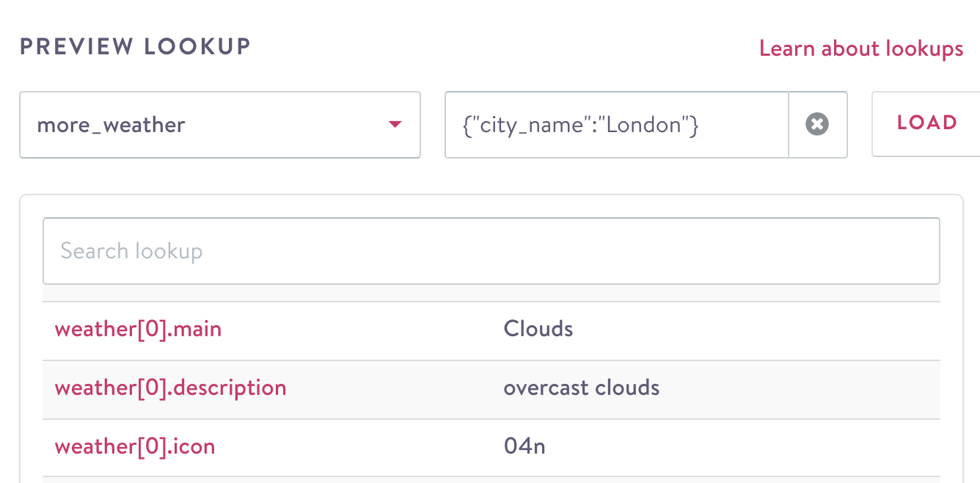This screenshot has width=980, height=483.
Task: Focus the Search lookup field
Action: pyautogui.click(x=491, y=251)
